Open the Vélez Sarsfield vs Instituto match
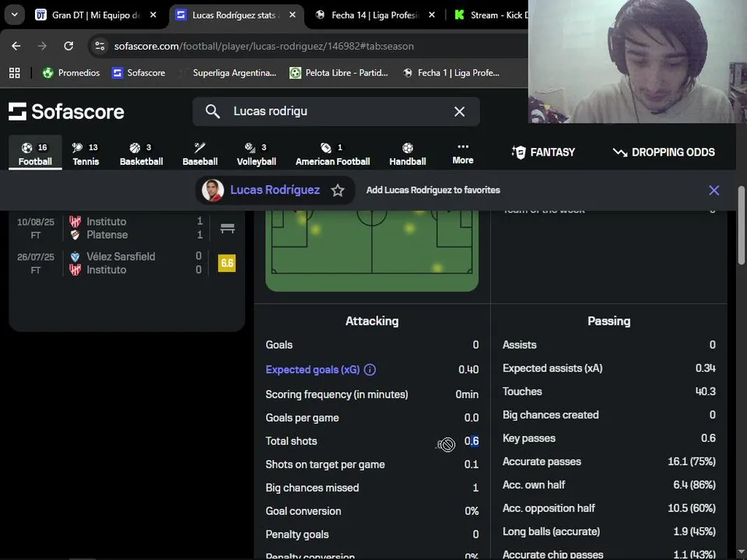 126,263
